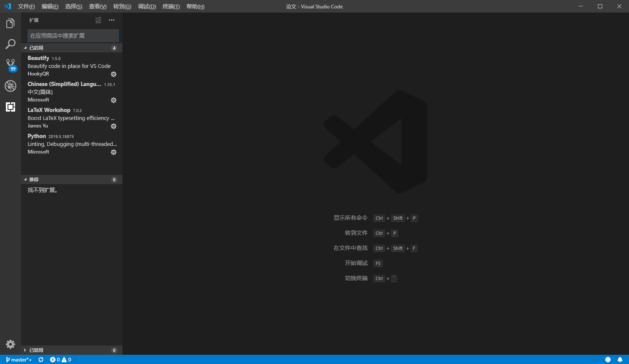Viewport: 629px width, 364px height.
Task: Open notifications bell in status bar
Action: (x=620, y=359)
